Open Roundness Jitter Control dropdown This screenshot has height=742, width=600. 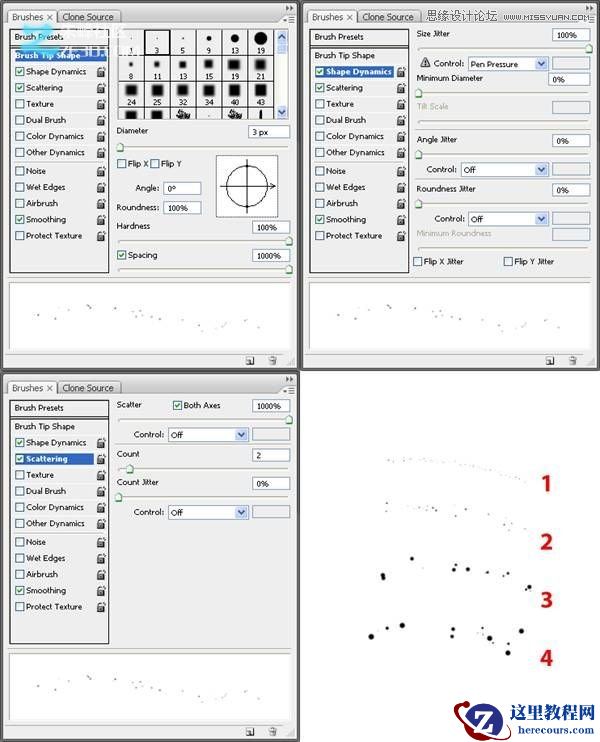tap(508, 219)
